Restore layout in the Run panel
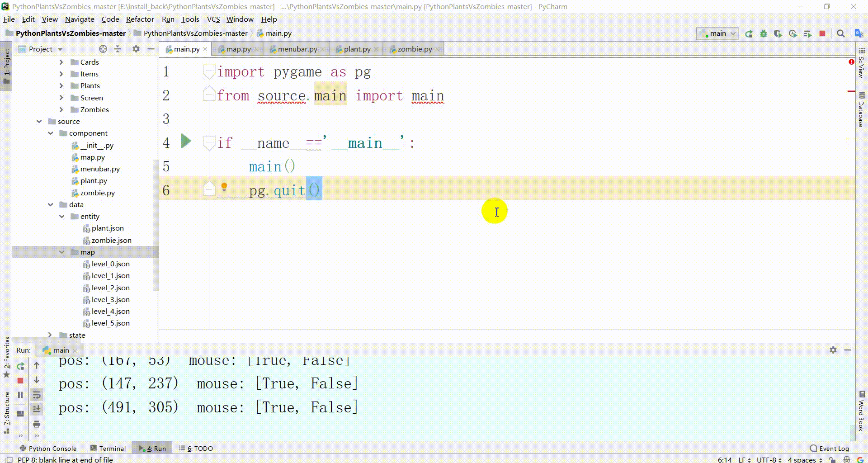The width and height of the screenshot is (868, 463). click(20, 414)
